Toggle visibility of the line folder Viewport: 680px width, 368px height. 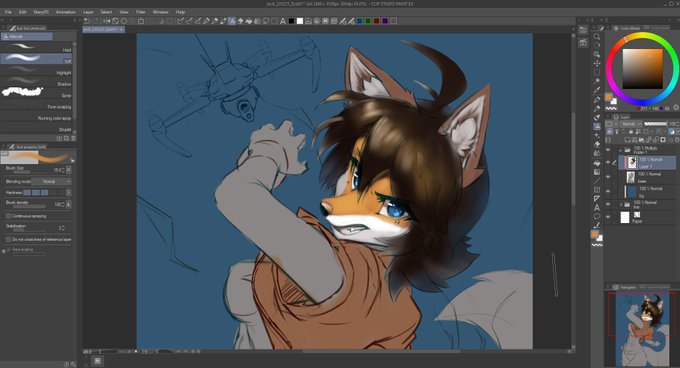608,204
